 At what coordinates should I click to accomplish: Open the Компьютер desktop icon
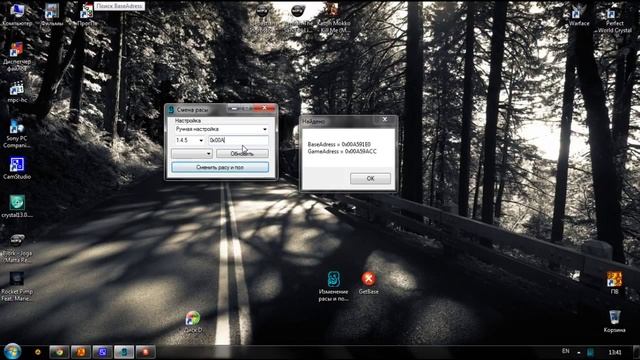click(x=17, y=14)
